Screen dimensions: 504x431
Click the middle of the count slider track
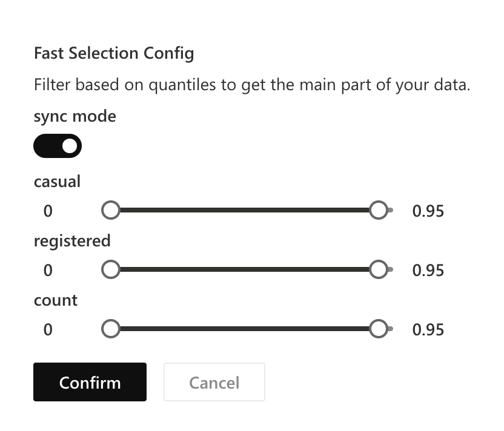pyautogui.click(x=245, y=329)
